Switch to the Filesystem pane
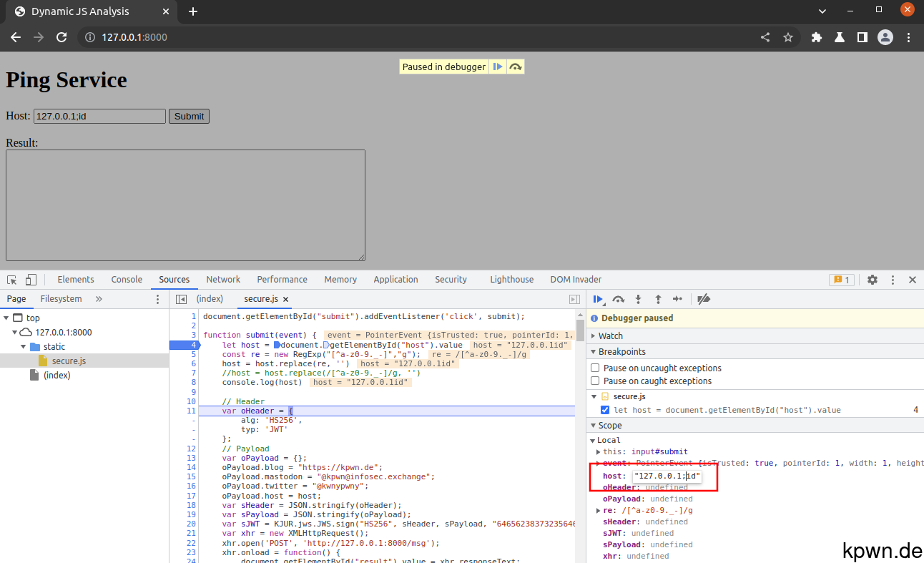Screen dimensions: 924x563 tap(62, 298)
